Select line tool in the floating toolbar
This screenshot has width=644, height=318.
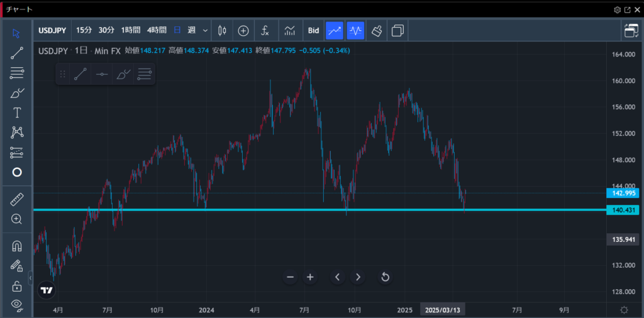[80, 74]
